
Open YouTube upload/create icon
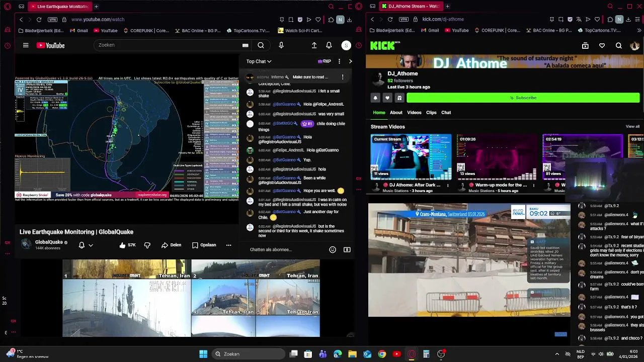pyautogui.click(x=314, y=45)
